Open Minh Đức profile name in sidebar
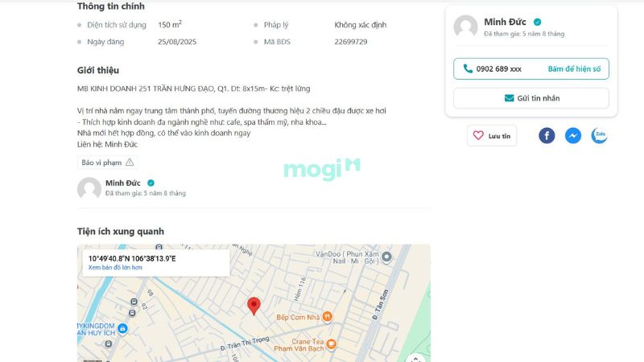Image resolution: width=644 pixels, height=362 pixels. (x=505, y=22)
